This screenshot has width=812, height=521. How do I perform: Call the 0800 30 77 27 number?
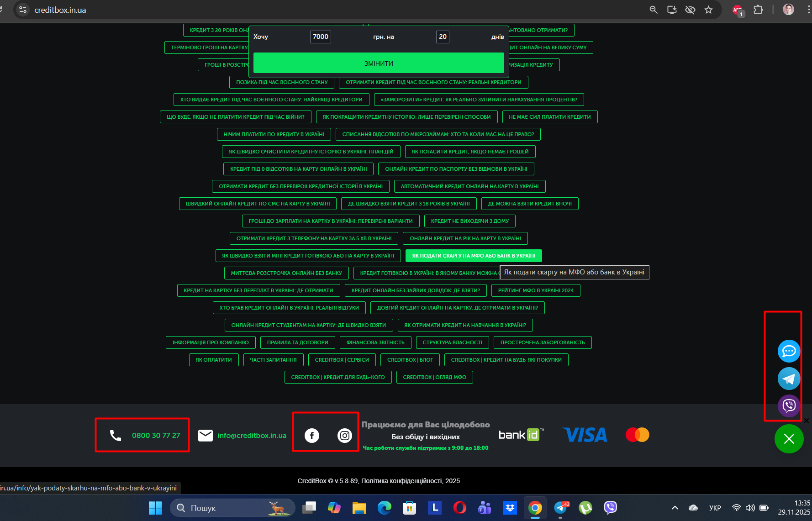pyautogui.click(x=156, y=436)
